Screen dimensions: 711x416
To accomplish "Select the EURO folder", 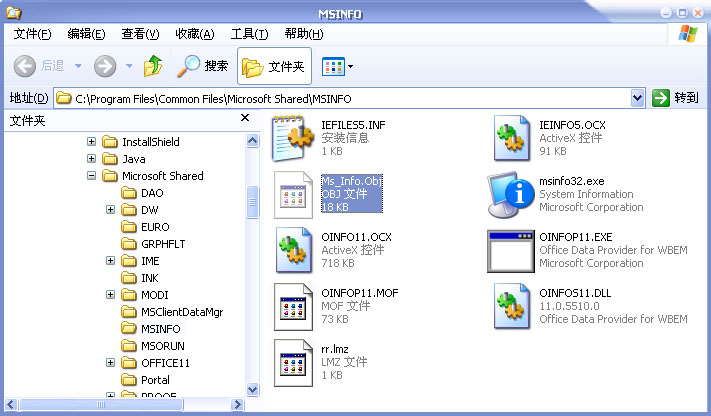I will point(146,227).
